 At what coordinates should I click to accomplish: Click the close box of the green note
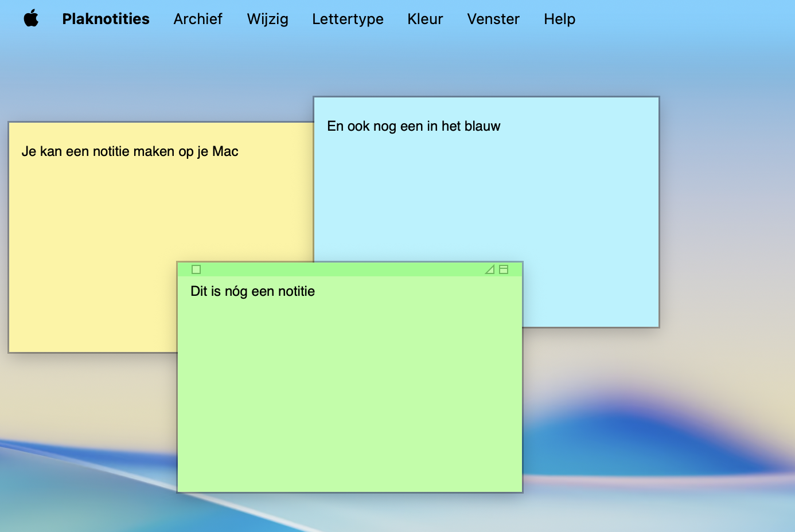[x=196, y=269]
